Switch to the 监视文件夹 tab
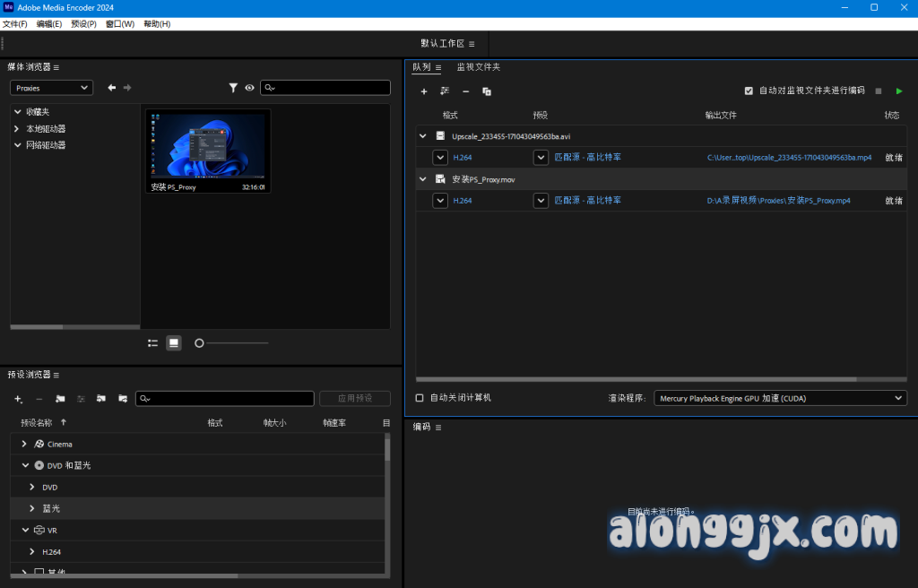 (478, 67)
